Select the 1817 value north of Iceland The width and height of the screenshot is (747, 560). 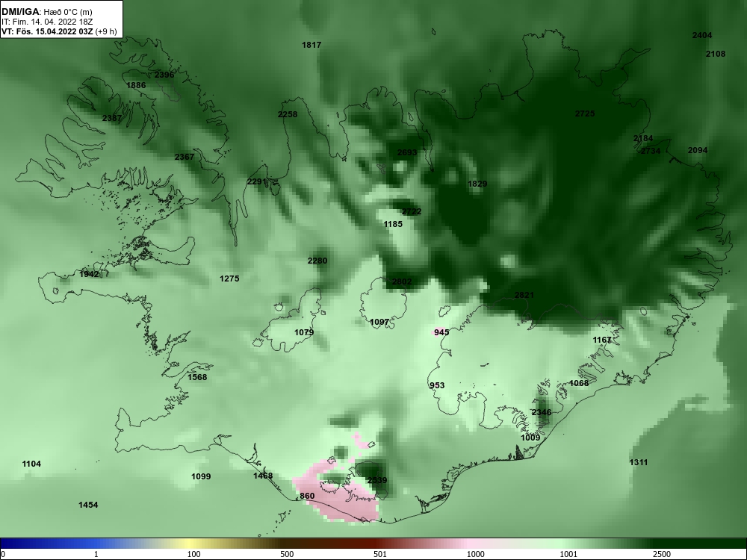[x=311, y=45]
